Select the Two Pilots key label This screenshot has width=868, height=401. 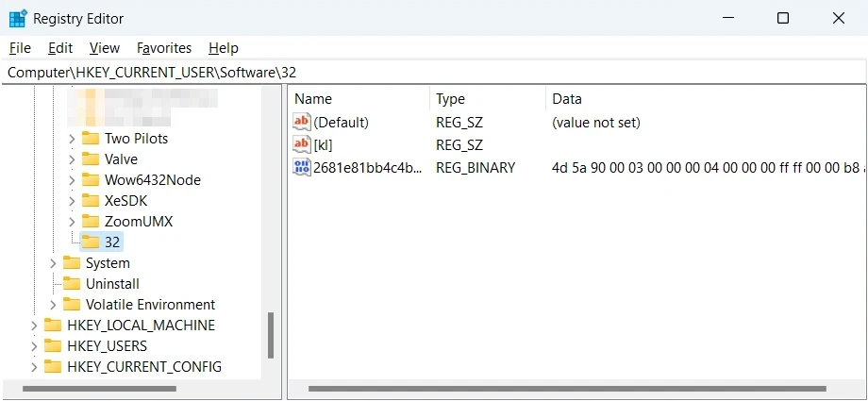pyautogui.click(x=136, y=139)
